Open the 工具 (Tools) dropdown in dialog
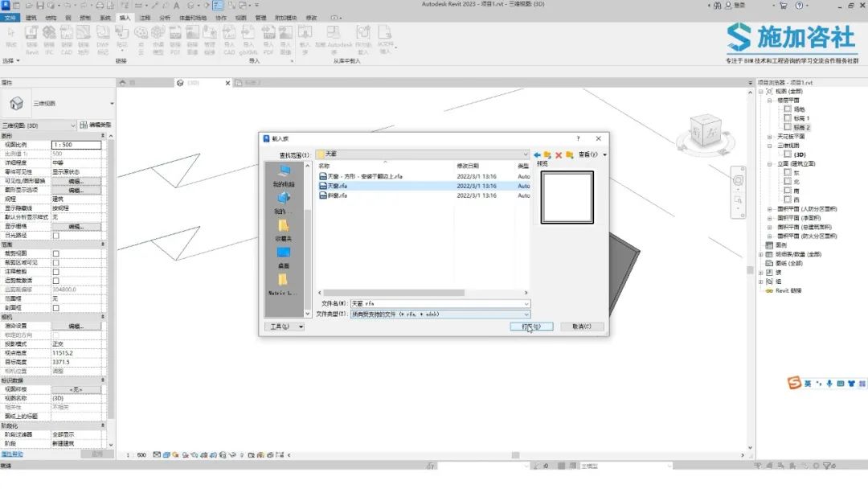 (x=285, y=327)
